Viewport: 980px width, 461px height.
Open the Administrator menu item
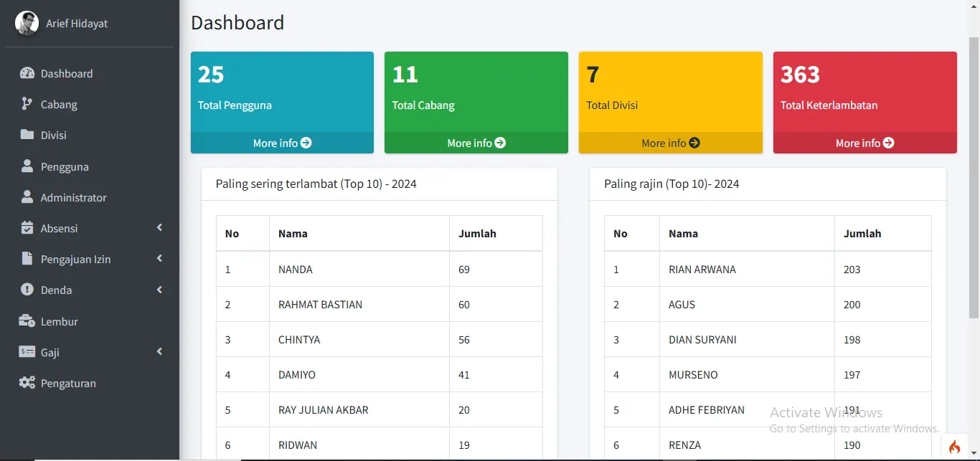coord(73,197)
